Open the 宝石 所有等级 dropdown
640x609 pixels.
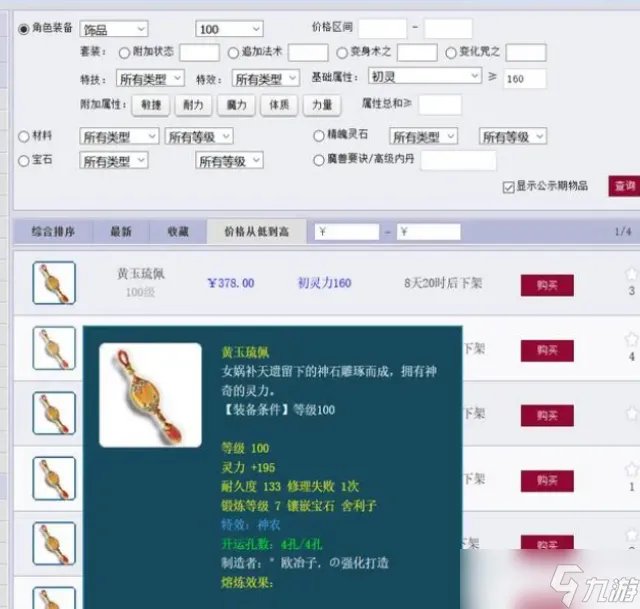(229, 160)
